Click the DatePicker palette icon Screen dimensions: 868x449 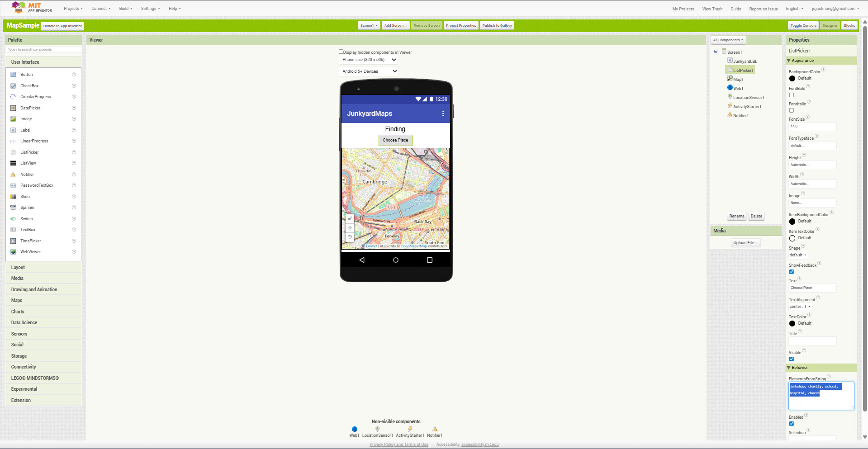coord(13,108)
